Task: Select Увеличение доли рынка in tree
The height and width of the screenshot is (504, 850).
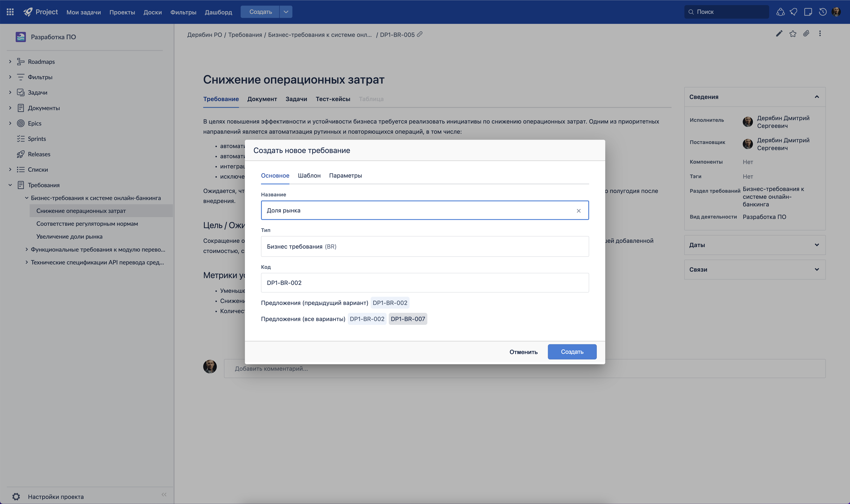Action: tap(69, 237)
